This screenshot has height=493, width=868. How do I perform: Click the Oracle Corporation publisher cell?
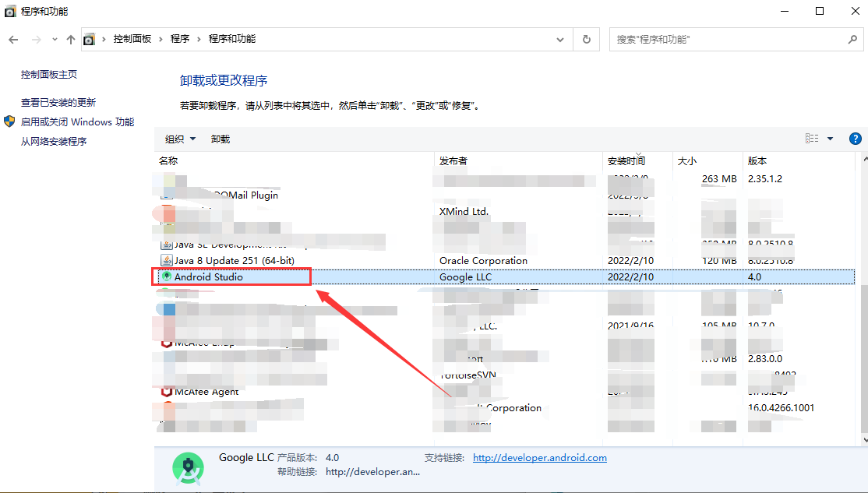(x=483, y=260)
